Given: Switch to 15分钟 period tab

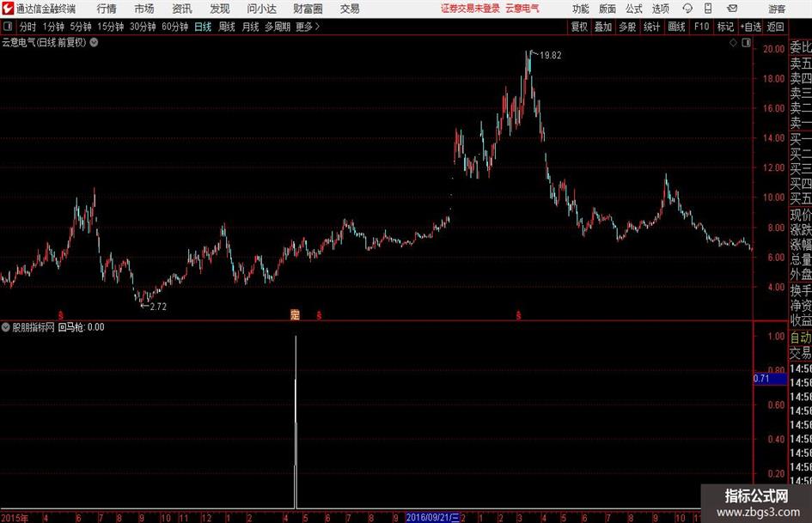Looking at the screenshot, I should (x=111, y=27).
